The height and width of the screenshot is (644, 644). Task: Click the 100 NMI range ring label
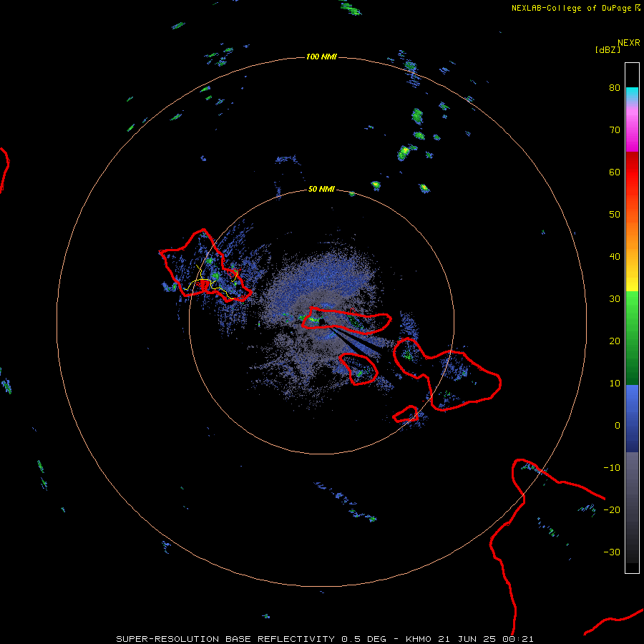point(321,57)
